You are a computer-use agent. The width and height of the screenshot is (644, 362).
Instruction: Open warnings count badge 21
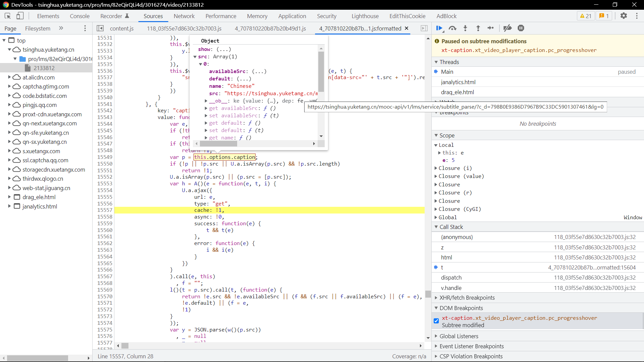click(586, 16)
